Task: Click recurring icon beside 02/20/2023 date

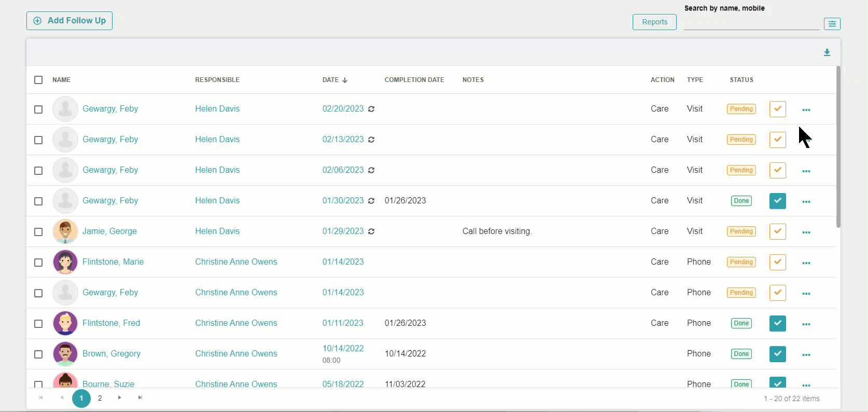Action: click(x=371, y=109)
